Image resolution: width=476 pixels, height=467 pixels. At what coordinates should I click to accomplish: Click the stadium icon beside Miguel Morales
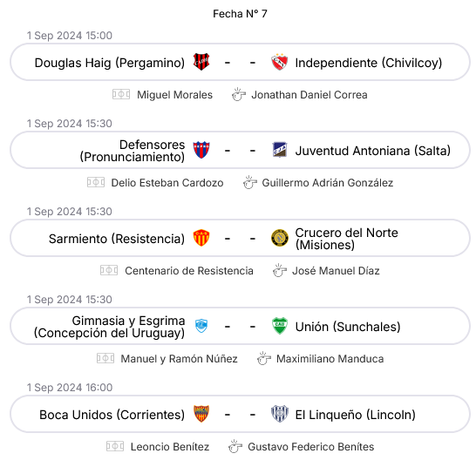coord(121,94)
